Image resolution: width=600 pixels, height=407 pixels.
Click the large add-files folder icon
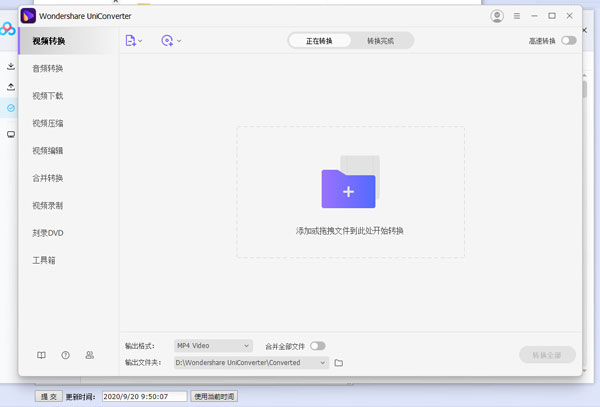tap(349, 187)
